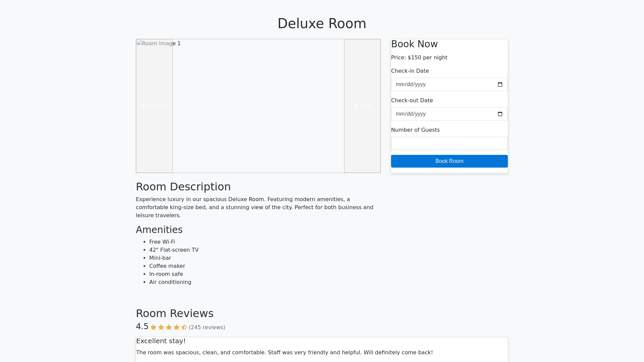Click the Book Now panel heading
The image size is (644, 362).
coord(414,44)
